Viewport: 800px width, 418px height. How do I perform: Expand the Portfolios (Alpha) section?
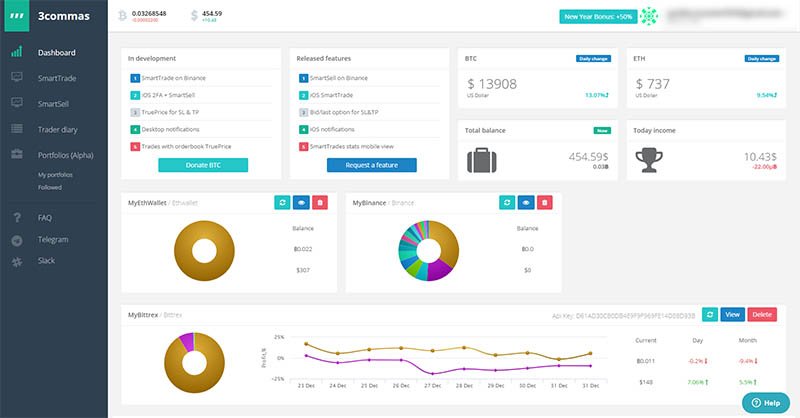click(x=65, y=155)
